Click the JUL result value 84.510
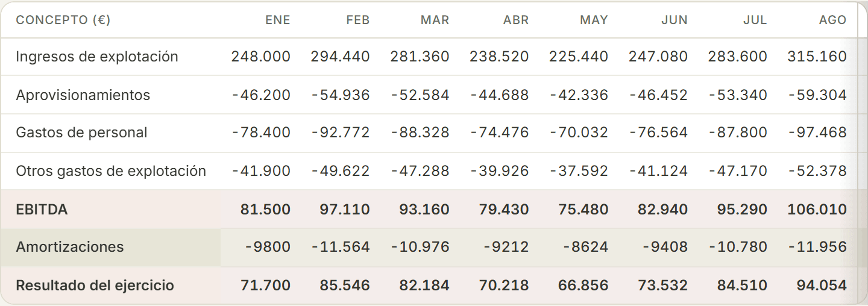 [743, 286]
